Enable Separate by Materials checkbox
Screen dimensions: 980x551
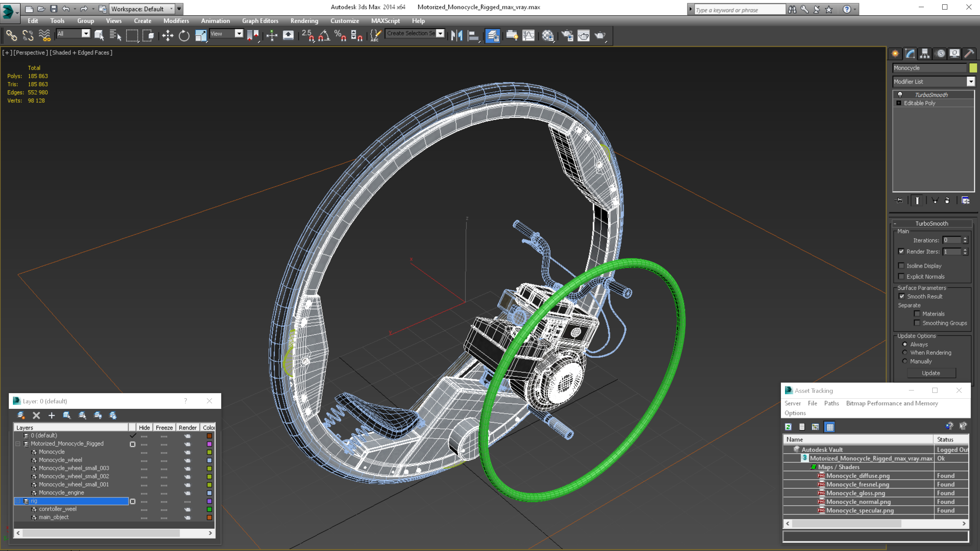(x=917, y=314)
